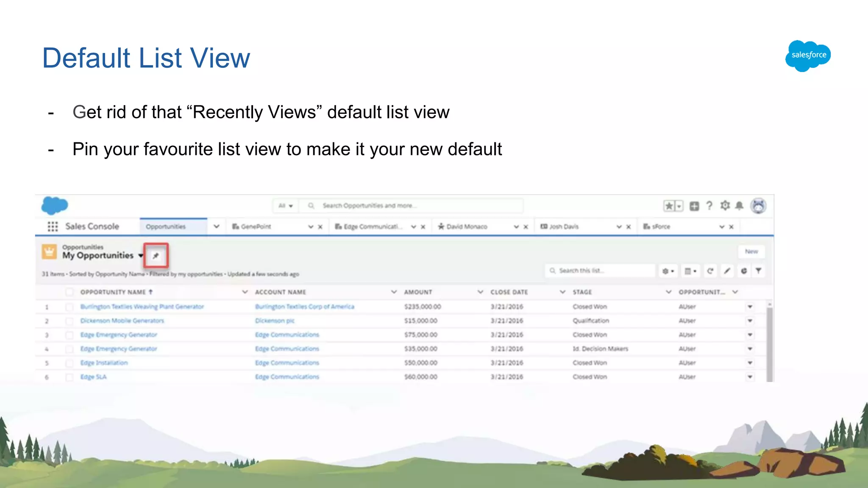Viewport: 868px width, 488px height.
Task: Switch to the Opportunities tab
Action: (166, 227)
